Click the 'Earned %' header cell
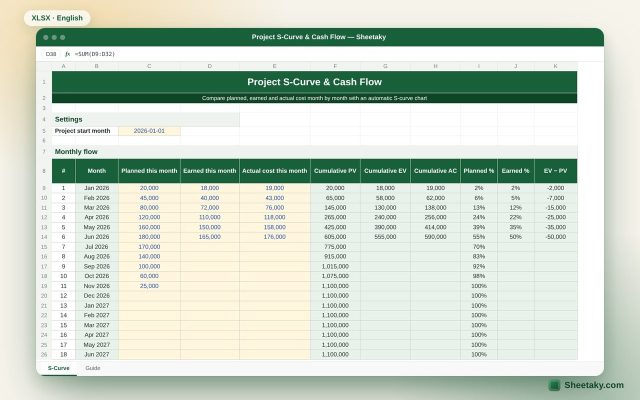The image size is (640, 400). point(516,171)
